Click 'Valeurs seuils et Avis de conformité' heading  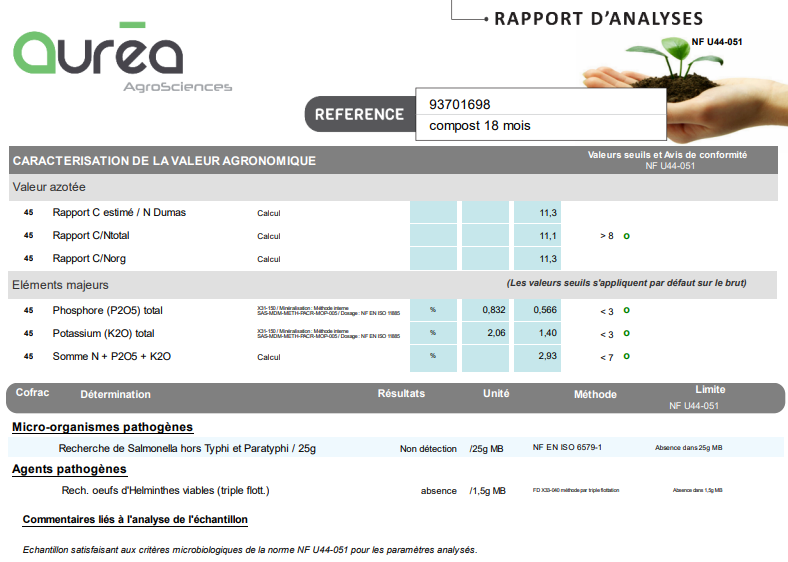(667, 155)
